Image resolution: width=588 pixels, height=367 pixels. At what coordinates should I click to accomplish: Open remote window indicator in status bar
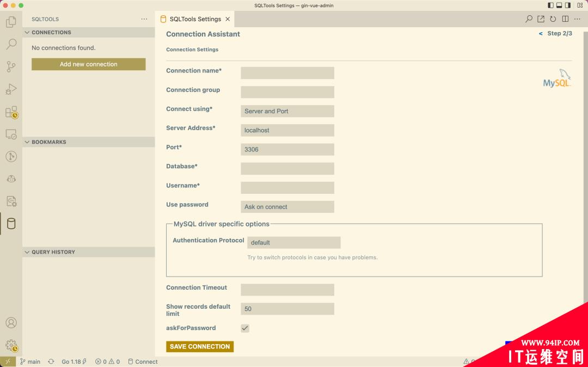pyautogui.click(x=8, y=362)
